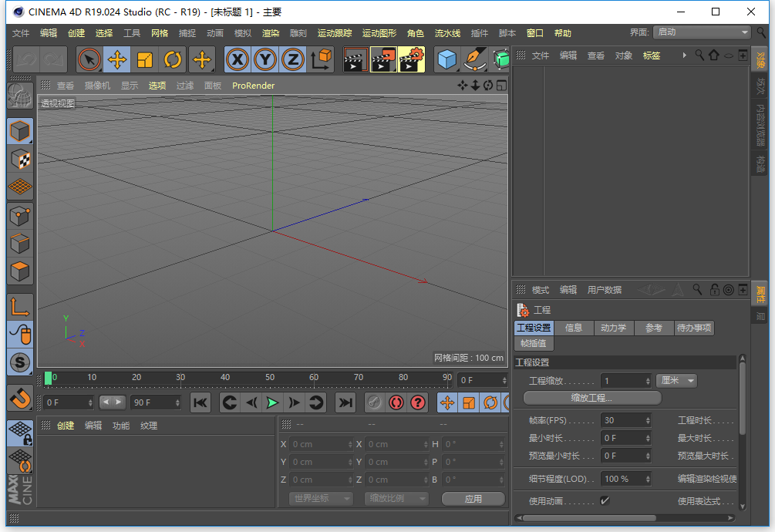Switch to Polygons mode
775x532 pixels.
click(20, 271)
